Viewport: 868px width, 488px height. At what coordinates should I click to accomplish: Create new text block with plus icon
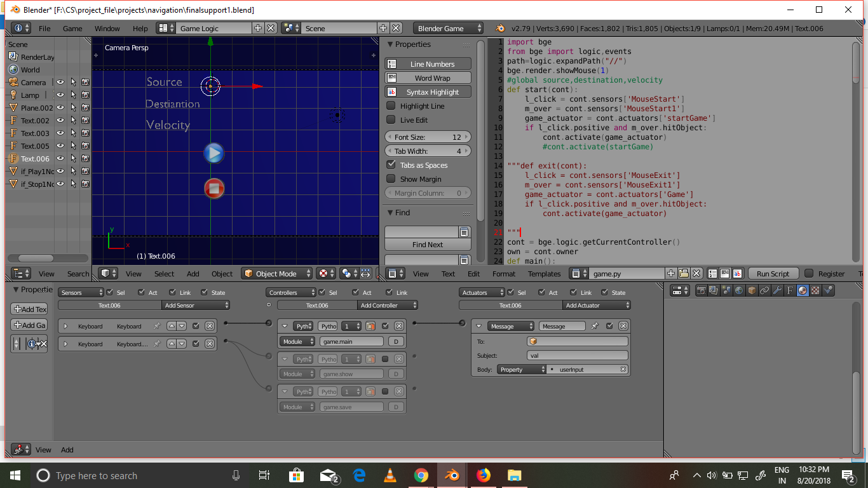[671, 274]
